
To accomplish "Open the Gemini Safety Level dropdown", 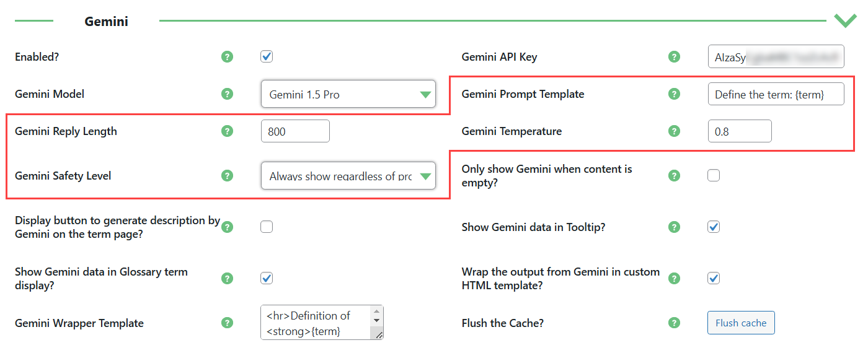I will (x=348, y=176).
